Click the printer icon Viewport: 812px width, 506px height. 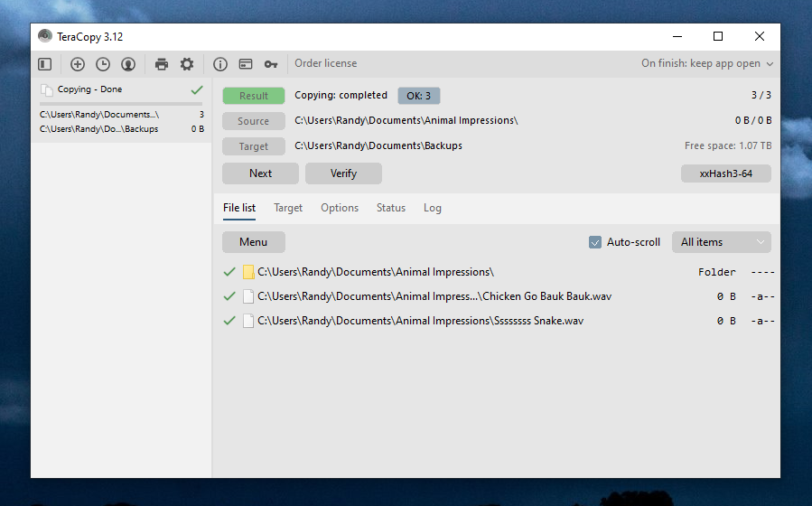coord(162,64)
